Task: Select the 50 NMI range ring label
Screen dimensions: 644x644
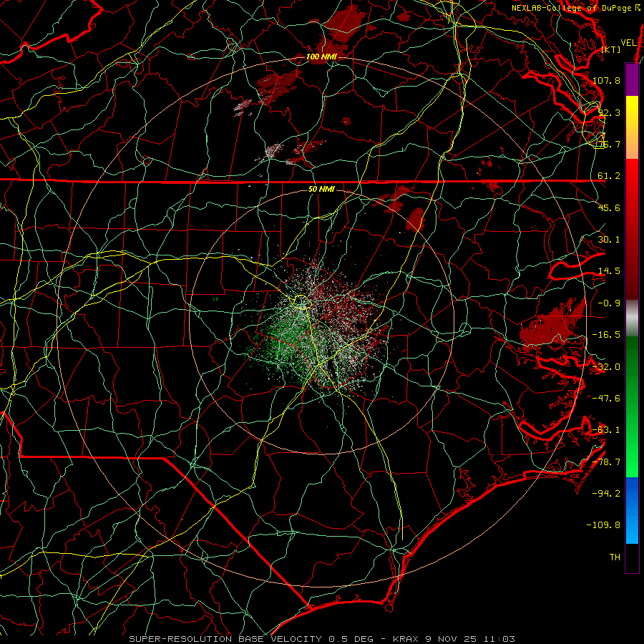Action: (x=321, y=190)
